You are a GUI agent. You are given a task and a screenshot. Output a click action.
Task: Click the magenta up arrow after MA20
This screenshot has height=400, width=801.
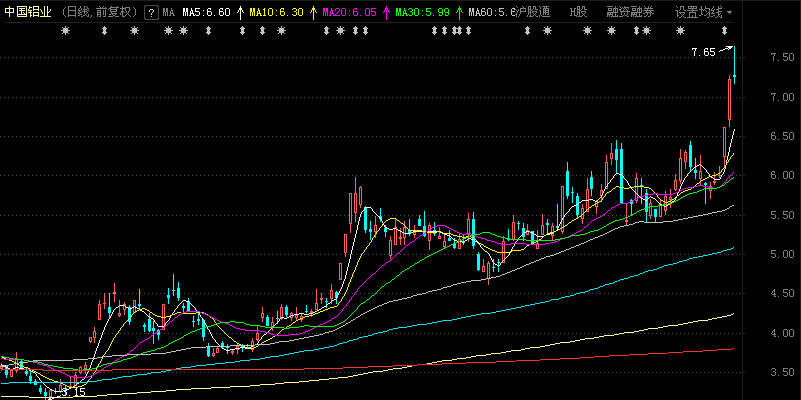(386, 13)
